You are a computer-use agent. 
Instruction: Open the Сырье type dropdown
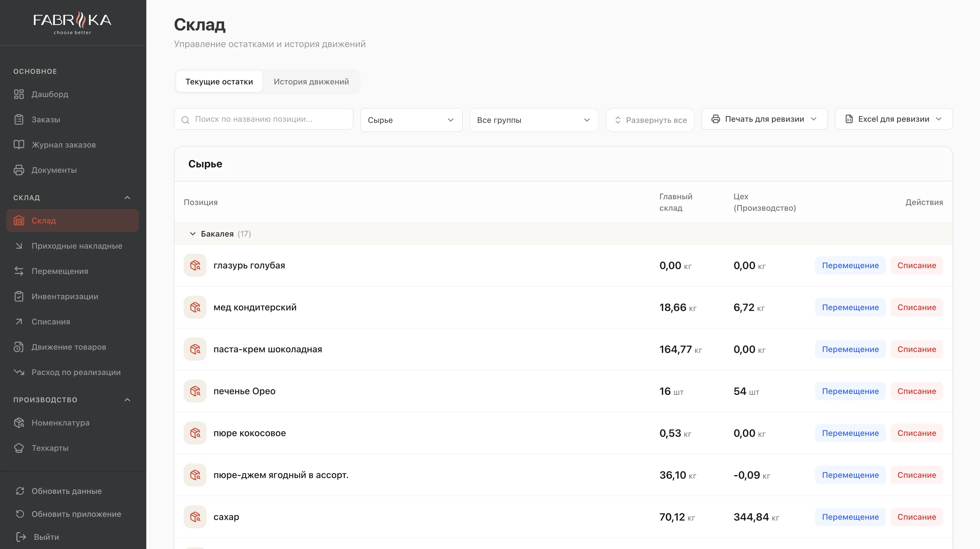411,120
